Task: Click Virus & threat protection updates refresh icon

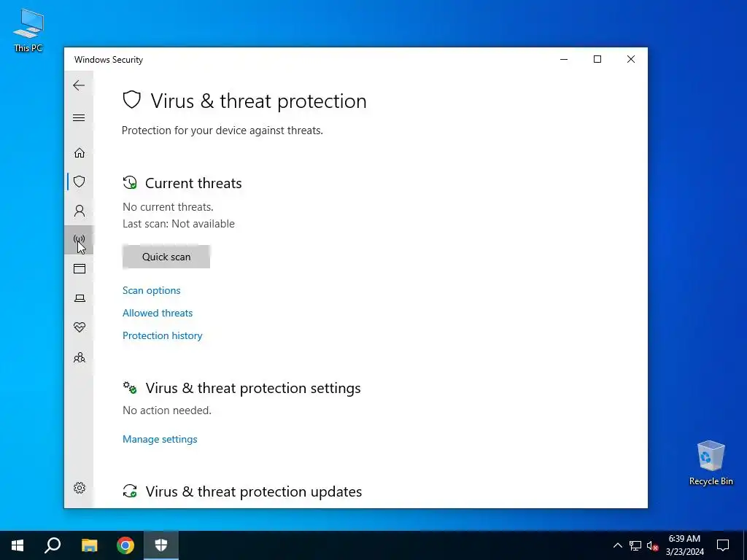Action: (x=130, y=491)
